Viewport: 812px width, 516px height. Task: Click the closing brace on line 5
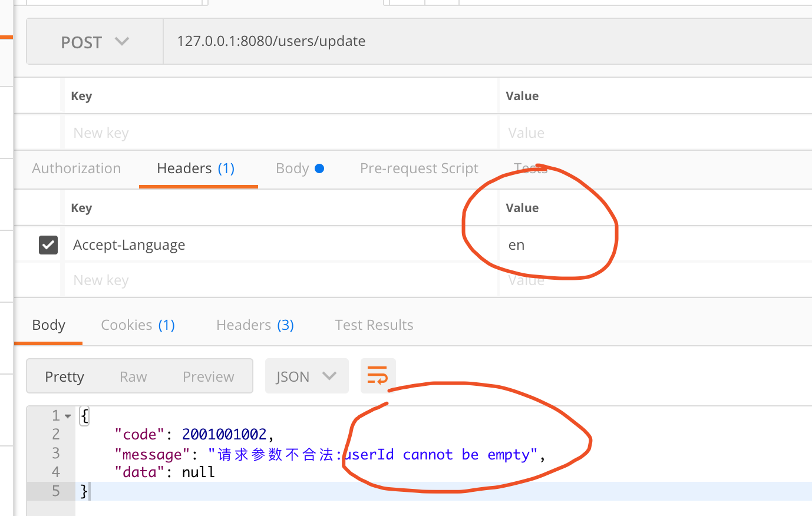click(x=84, y=491)
